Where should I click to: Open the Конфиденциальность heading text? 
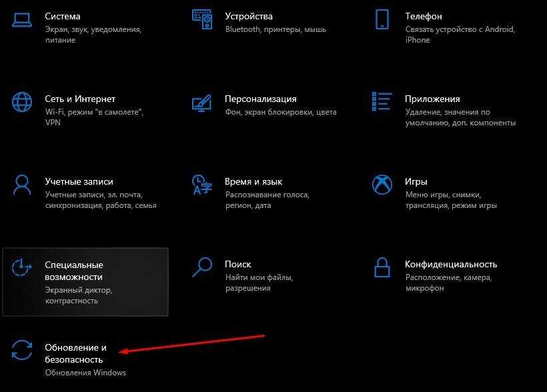click(451, 264)
